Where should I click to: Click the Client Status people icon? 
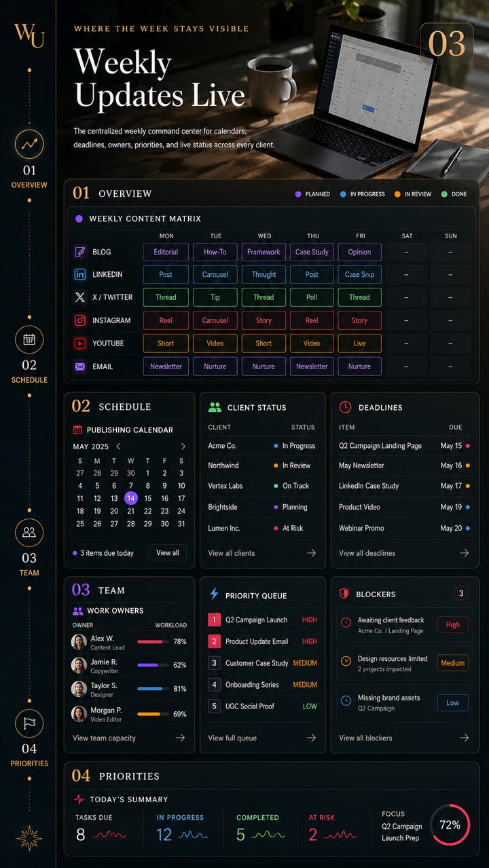215,407
